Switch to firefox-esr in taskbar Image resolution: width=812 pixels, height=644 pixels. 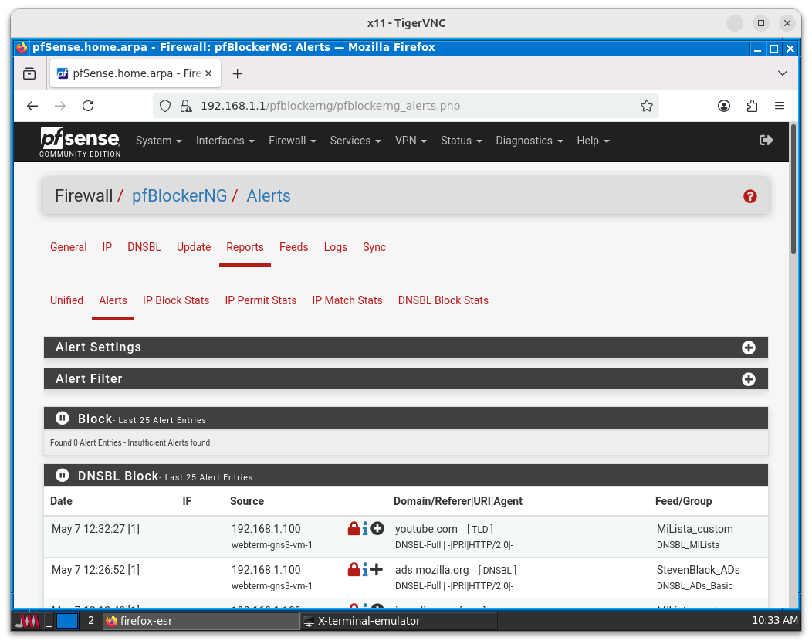click(201, 621)
